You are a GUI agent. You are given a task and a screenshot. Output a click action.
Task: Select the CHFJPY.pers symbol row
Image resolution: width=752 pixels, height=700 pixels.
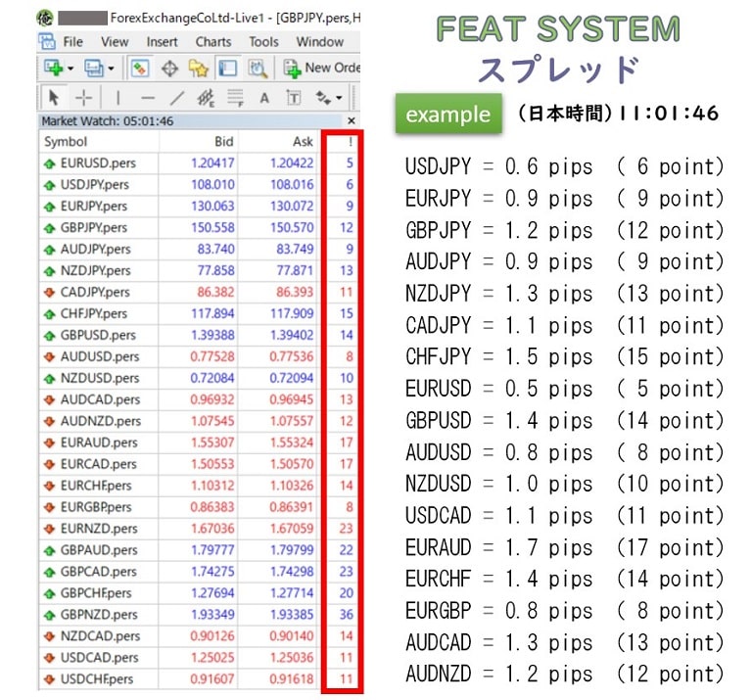tap(199, 313)
